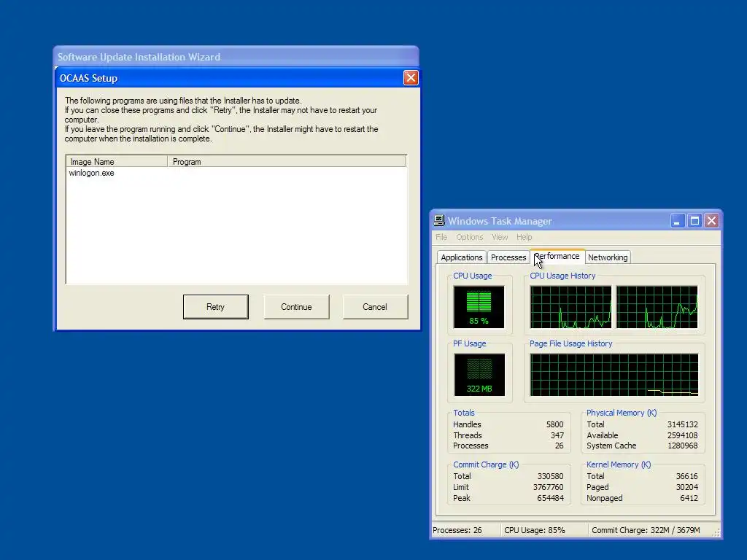
Task: Open the Options menu in Task Manager
Action: tap(469, 237)
